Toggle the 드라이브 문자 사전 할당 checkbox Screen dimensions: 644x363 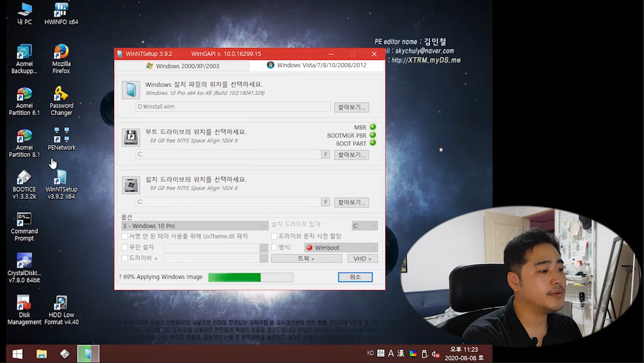tap(274, 236)
